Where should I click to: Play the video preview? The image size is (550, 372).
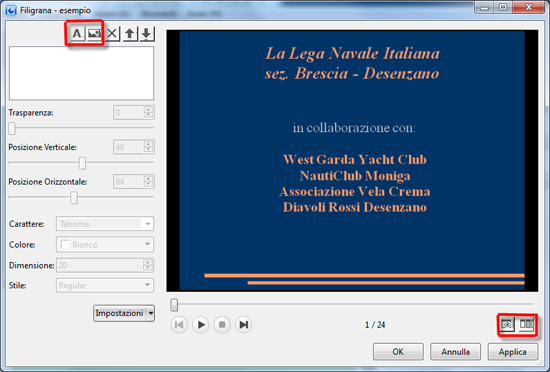coord(201,325)
